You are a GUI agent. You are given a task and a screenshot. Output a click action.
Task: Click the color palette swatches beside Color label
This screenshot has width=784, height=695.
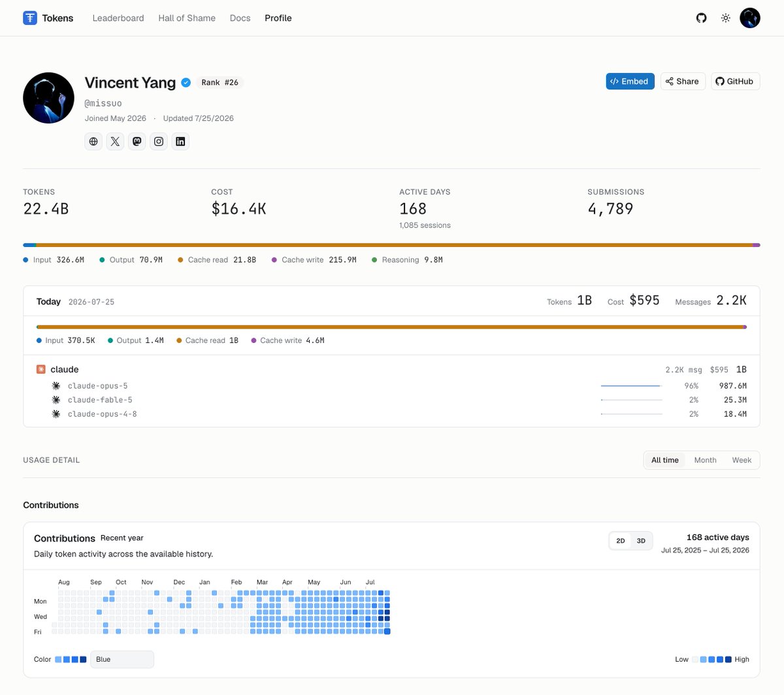click(x=71, y=659)
